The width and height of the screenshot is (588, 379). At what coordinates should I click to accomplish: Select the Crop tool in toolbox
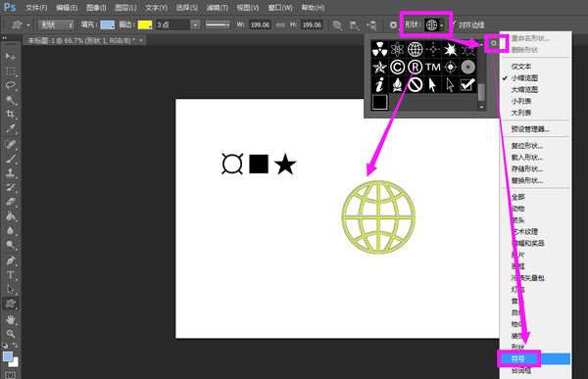(11, 114)
